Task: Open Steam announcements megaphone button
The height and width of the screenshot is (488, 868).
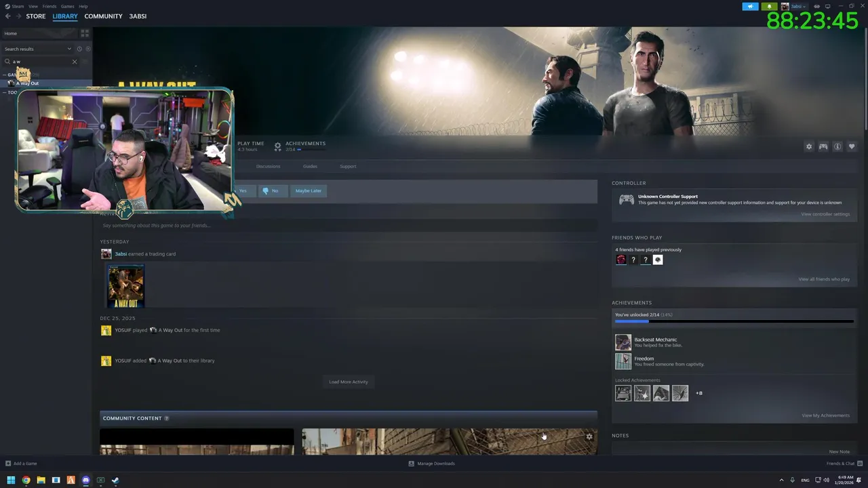Action: pyautogui.click(x=750, y=6)
